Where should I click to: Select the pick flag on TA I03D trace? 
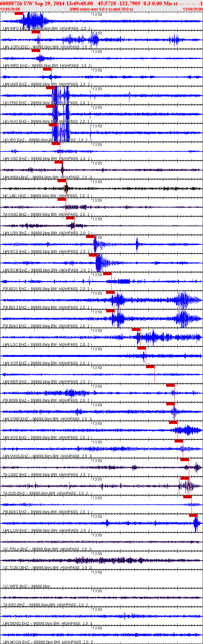184,478
